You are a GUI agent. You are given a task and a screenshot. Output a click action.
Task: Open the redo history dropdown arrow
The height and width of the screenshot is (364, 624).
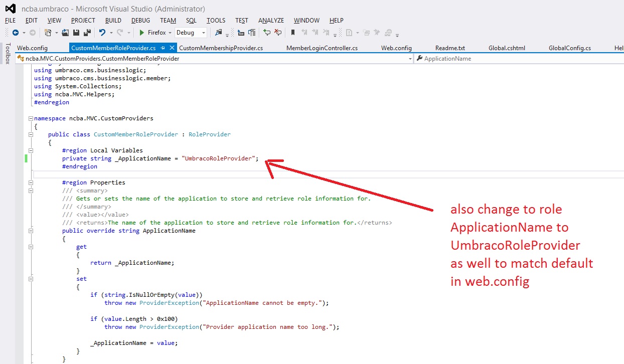tap(129, 33)
